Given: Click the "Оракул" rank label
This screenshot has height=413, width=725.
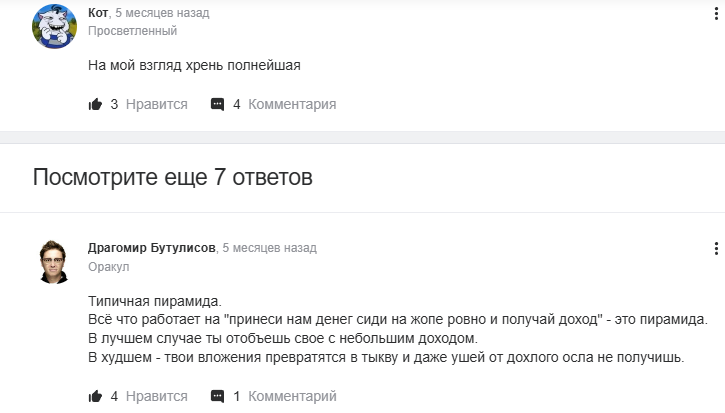Looking at the screenshot, I should 109,267.
